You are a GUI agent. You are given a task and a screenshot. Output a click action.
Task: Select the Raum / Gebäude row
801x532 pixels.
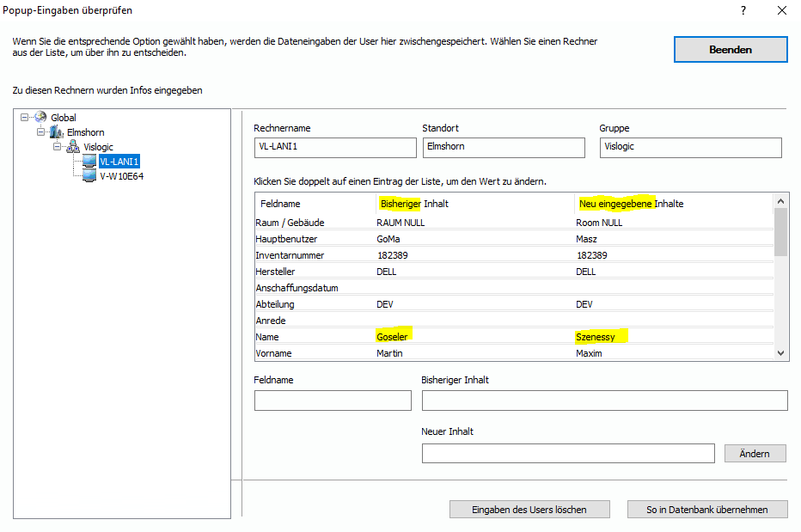point(514,223)
